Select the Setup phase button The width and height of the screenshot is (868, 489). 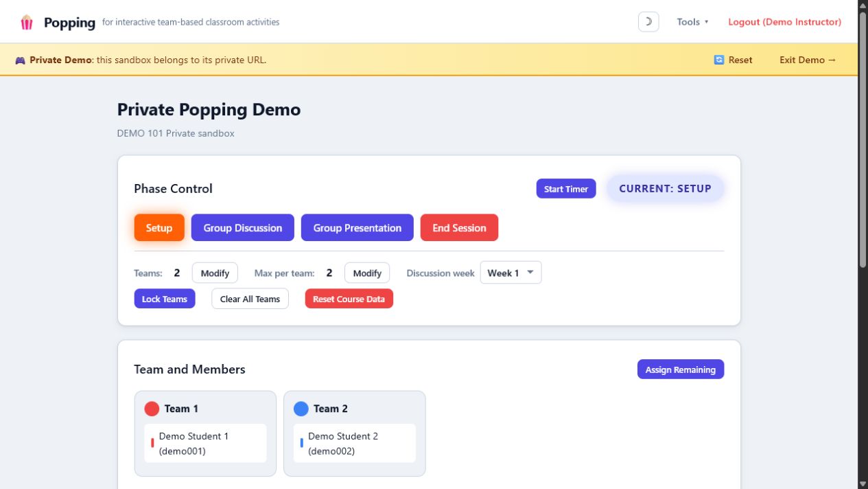point(159,228)
